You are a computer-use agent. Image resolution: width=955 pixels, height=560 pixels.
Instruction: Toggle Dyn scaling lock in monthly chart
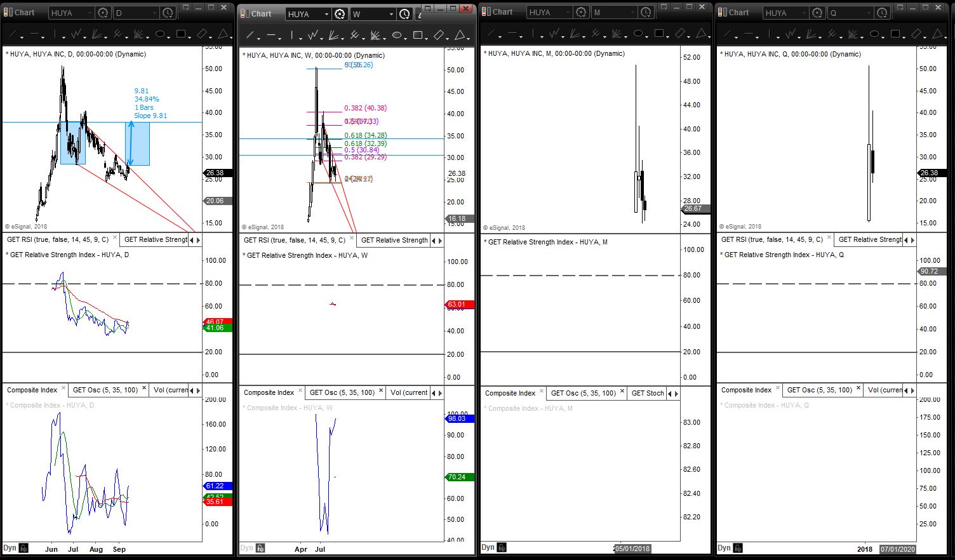pos(502,547)
